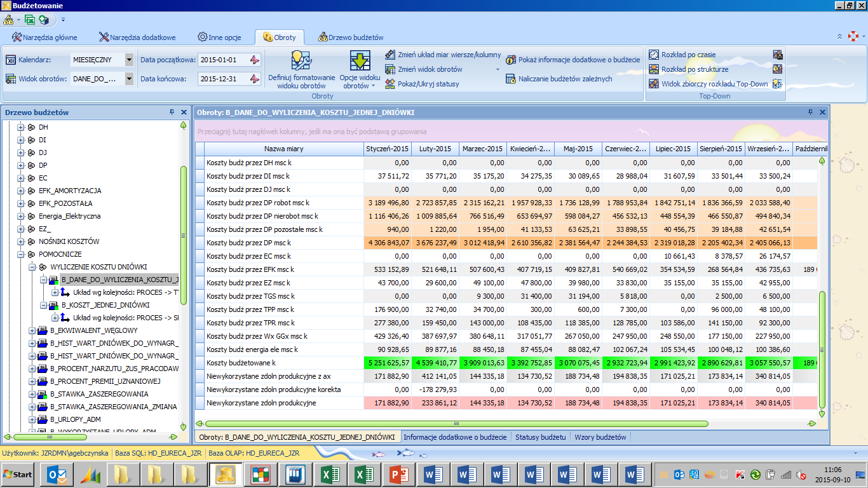Click butterfly icon beside Data początkowa
The height and width of the screenshot is (488, 868).
[254, 60]
